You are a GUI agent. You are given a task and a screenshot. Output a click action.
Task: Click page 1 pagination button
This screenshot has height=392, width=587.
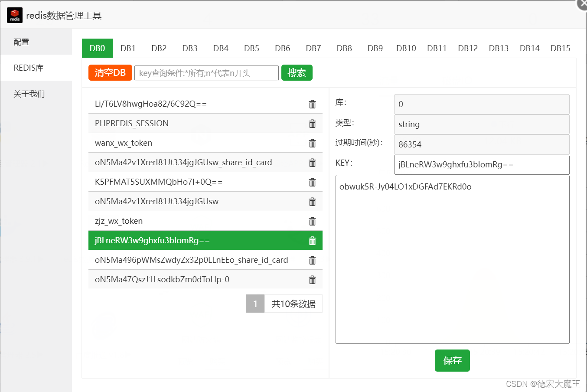255,304
